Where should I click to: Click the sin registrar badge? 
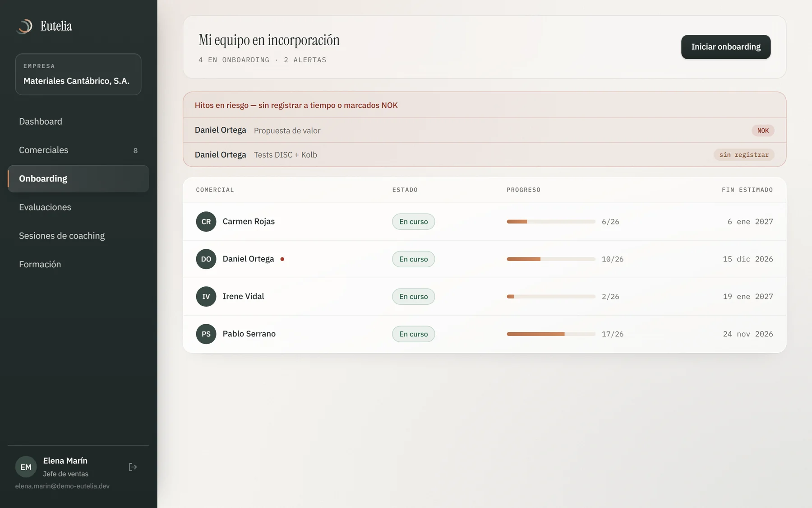pyautogui.click(x=744, y=155)
